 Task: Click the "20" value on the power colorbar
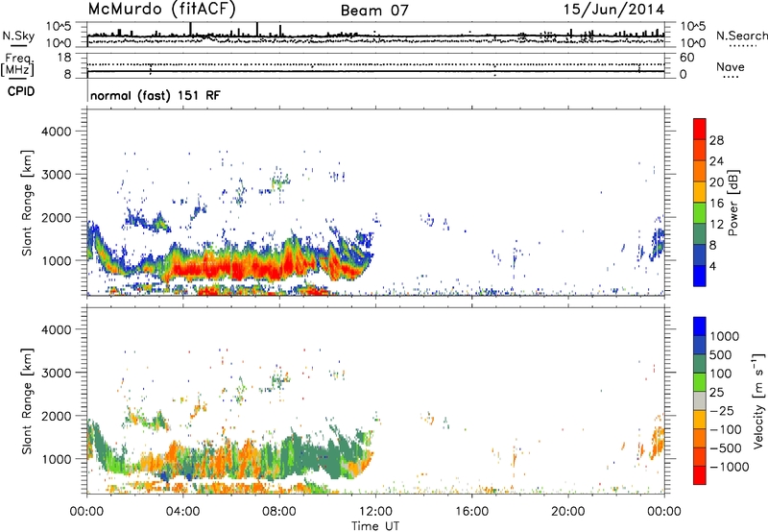[716, 182]
